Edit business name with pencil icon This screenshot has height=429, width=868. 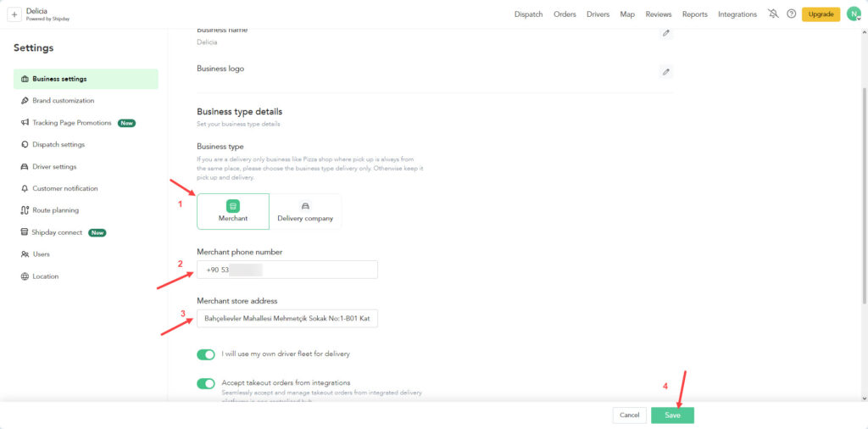[x=666, y=33]
